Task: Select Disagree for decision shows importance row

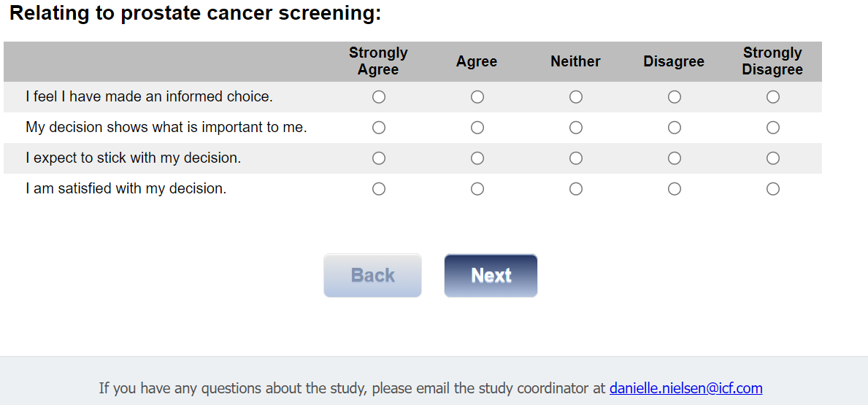Action: pyautogui.click(x=674, y=128)
